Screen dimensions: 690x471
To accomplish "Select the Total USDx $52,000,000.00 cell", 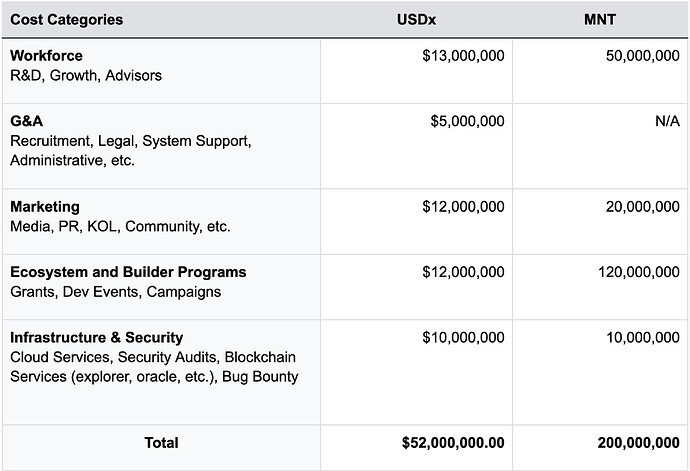I will 453,442.
